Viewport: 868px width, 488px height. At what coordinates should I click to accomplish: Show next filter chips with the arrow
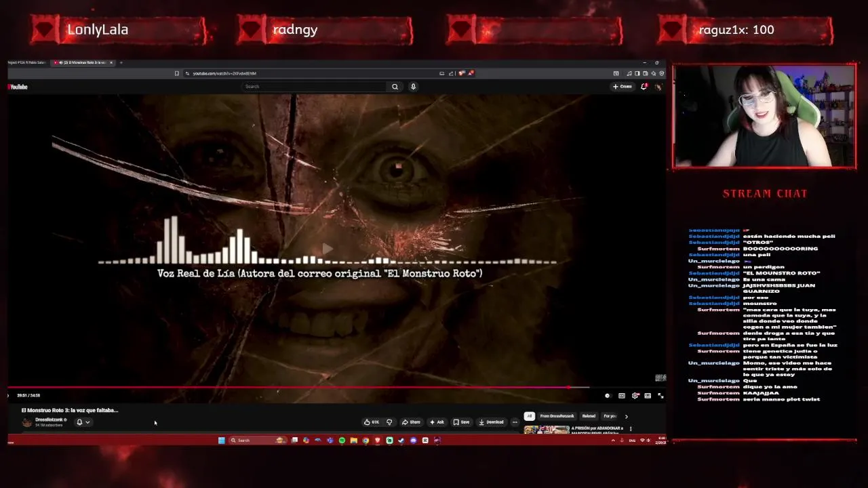626,416
